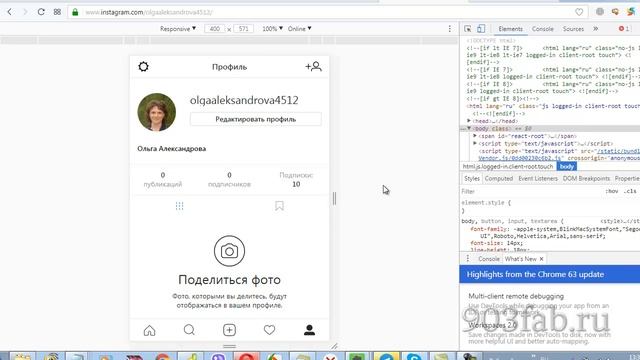Screen dimensions: 640x360
Task: Open the Responsive device dropdown
Action: pos(178,29)
